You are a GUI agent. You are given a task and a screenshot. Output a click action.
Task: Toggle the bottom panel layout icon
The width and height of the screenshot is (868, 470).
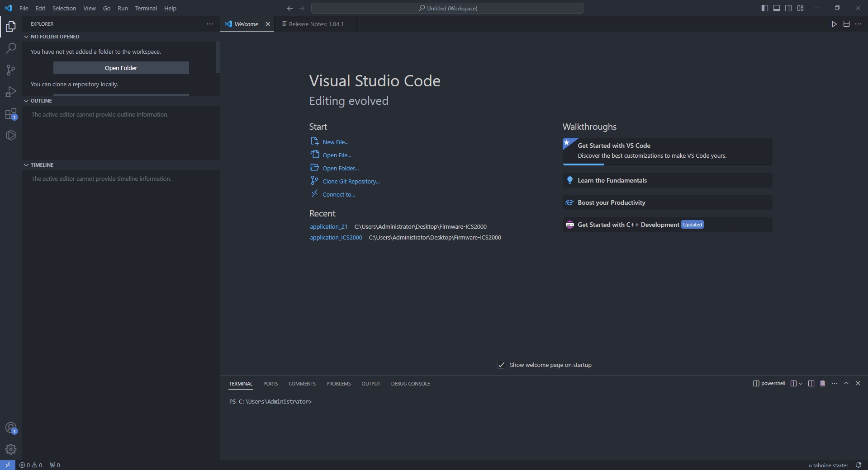pyautogui.click(x=777, y=8)
